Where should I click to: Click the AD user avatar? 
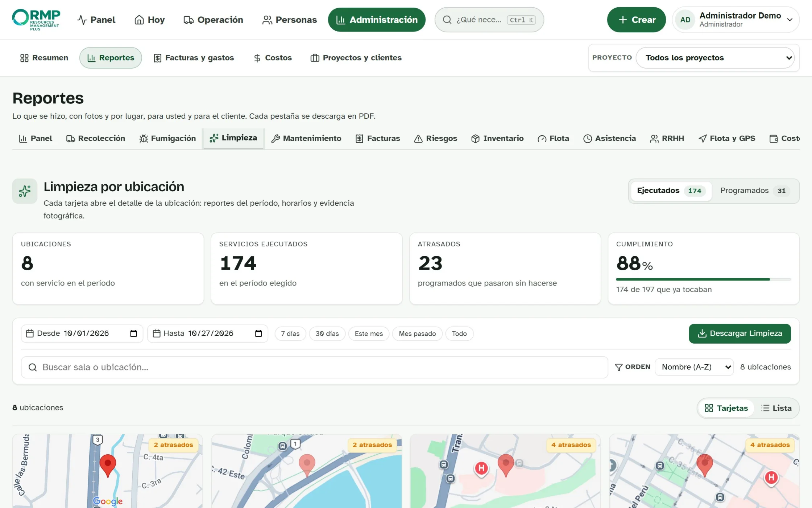click(685, 20)
